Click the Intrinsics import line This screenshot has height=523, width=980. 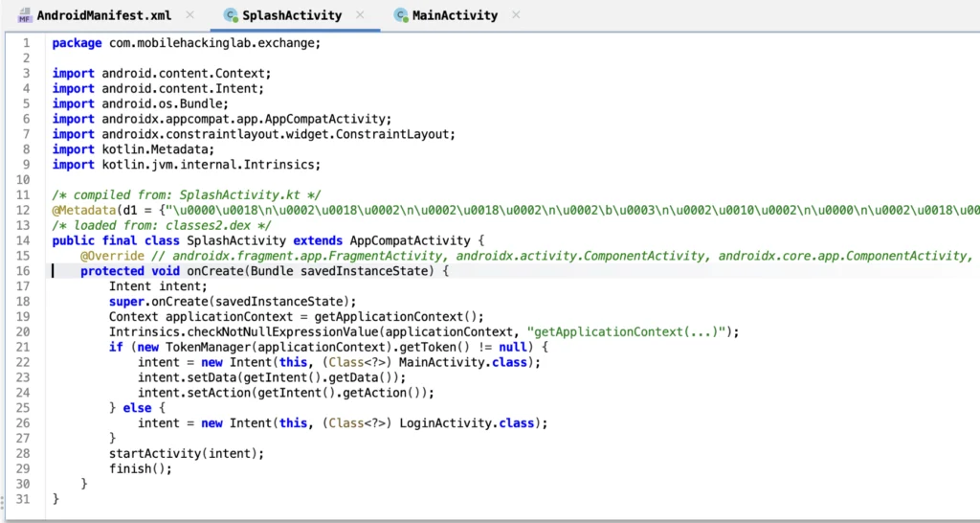coord(187,165)
